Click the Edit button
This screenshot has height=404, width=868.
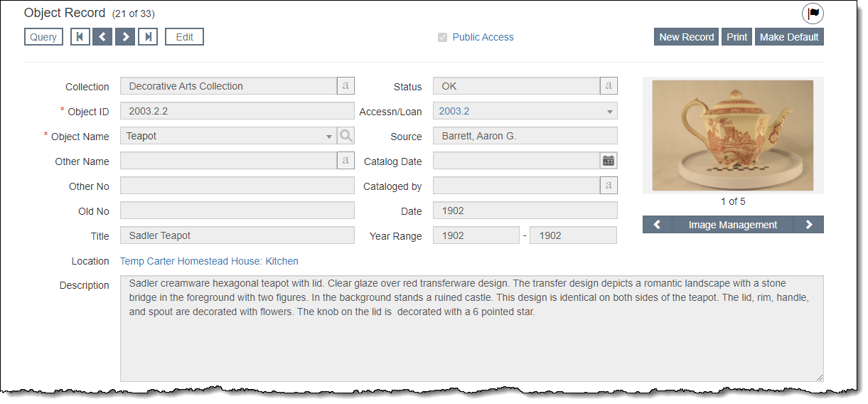tap(184, 37)
